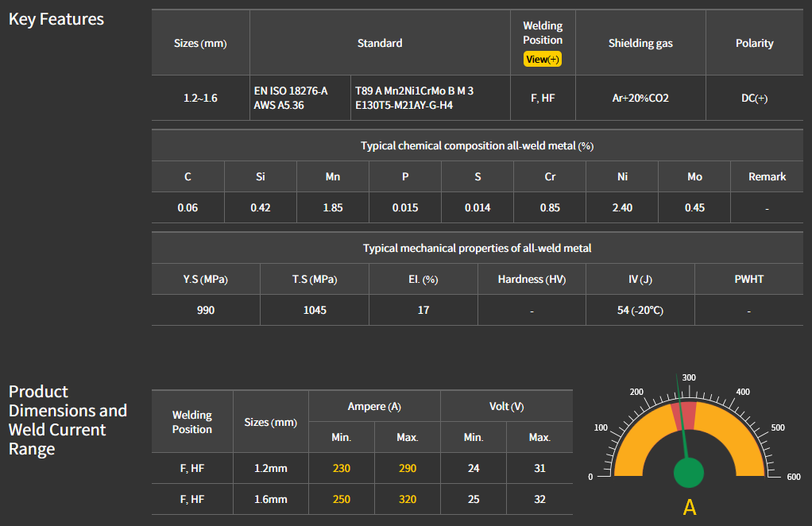This screenshot has height=526, width=812.
Task: Click the 'EN ISO 18276-A' standard text
Action: (291, 91)
